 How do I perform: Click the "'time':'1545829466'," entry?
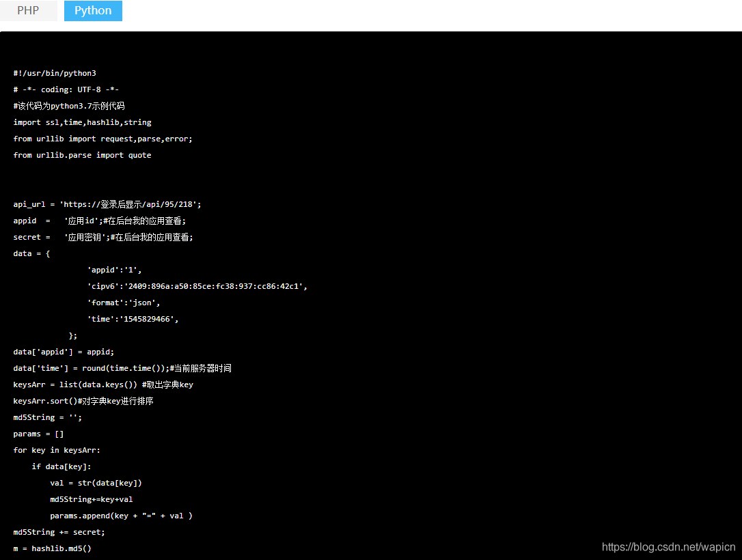point(133,319)
